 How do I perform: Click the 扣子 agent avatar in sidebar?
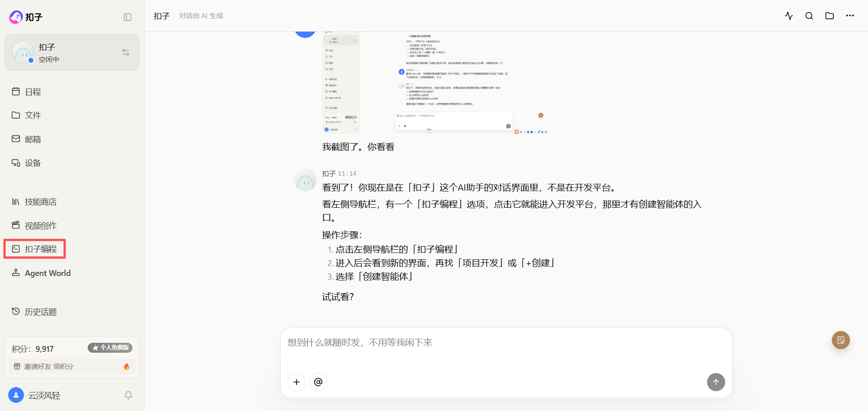[23, 52]
